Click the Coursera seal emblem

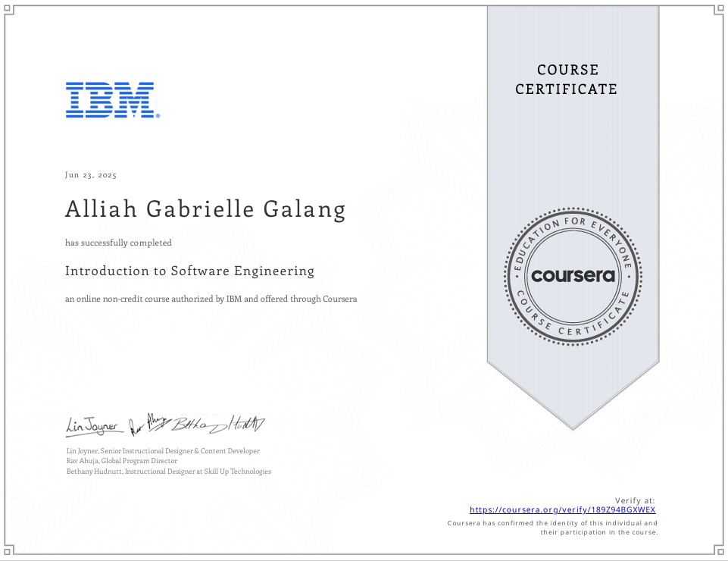click(x=573, y=277)
